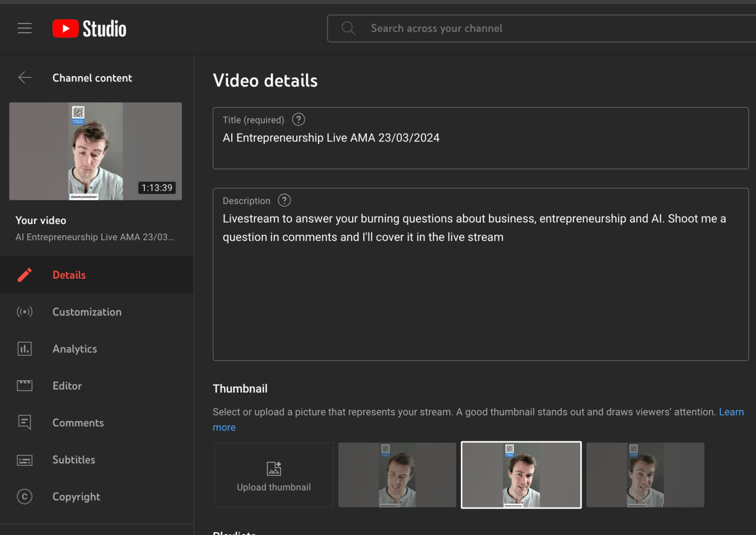Click the Upload thumbnail button

click(274, 475)
